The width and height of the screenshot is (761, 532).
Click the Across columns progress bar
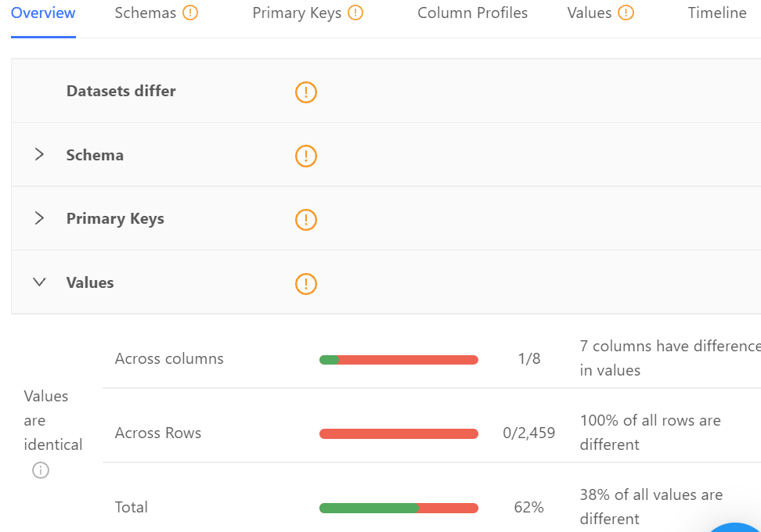tap(399, 359)
